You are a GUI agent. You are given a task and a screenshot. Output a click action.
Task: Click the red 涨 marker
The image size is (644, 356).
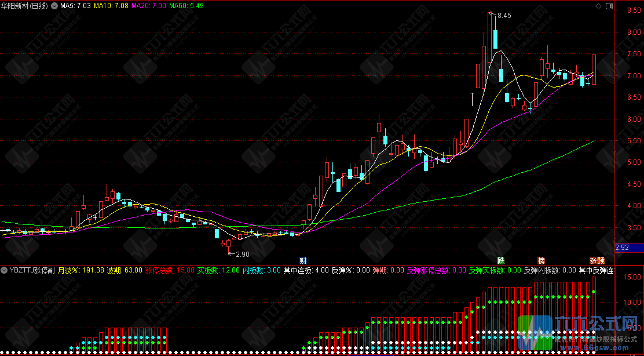pos(594,261)
